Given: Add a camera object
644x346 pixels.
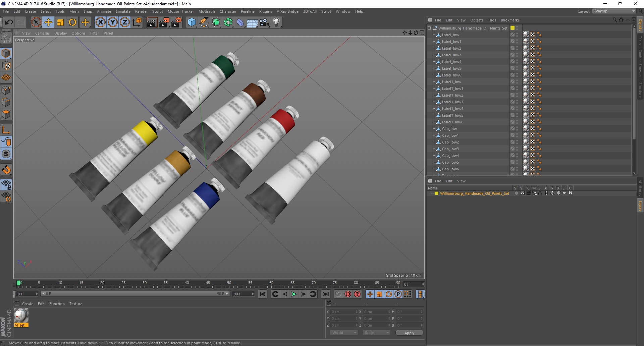Looking at the screenshot, I should [264, 22].
